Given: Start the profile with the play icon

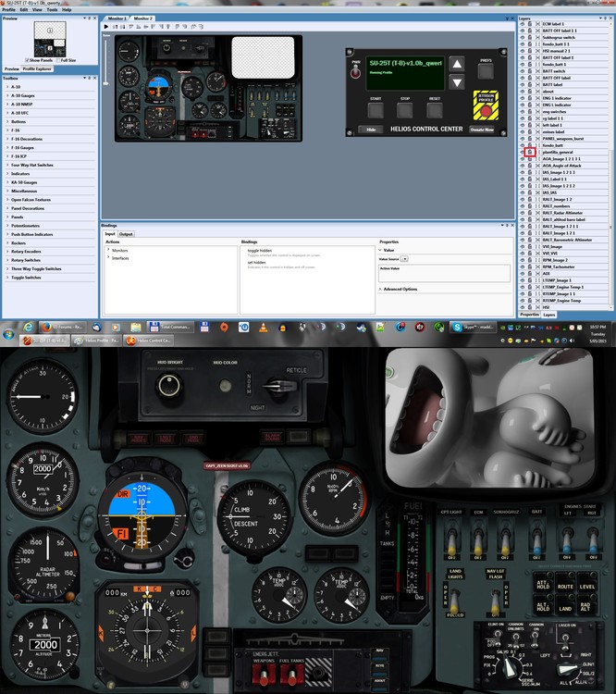Looking at the screenshot, I should click(x=106, y=27).
